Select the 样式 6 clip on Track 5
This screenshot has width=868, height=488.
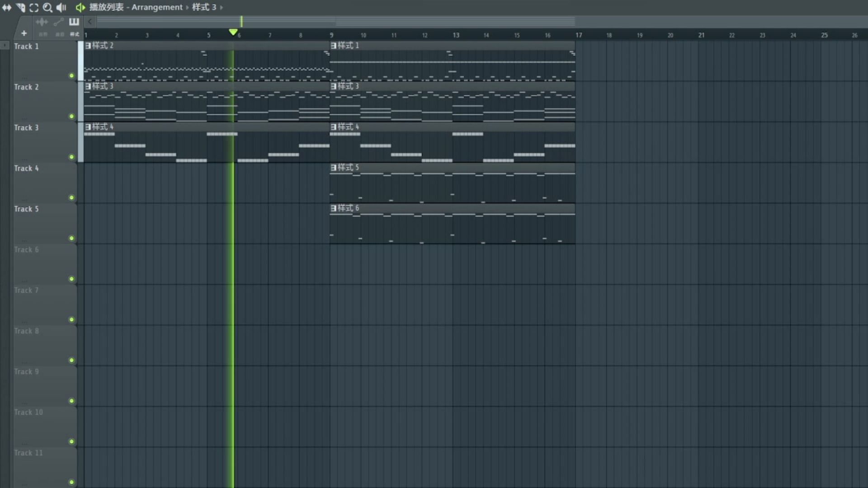[453, 224]
